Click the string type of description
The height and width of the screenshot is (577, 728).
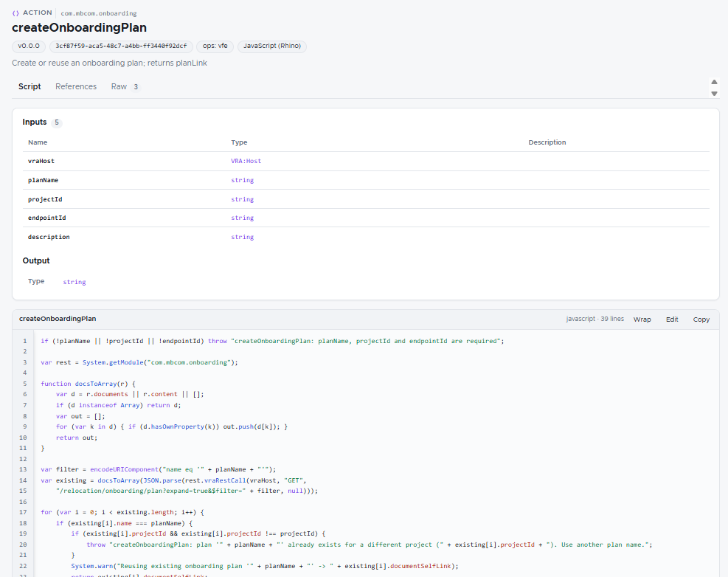click(243, 237)
